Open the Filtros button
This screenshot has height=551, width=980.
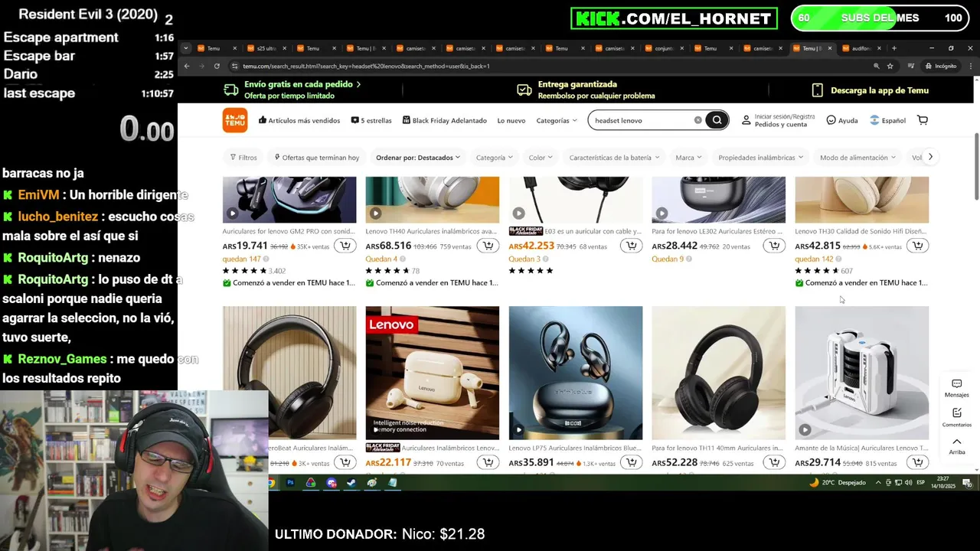coord(243,158)
